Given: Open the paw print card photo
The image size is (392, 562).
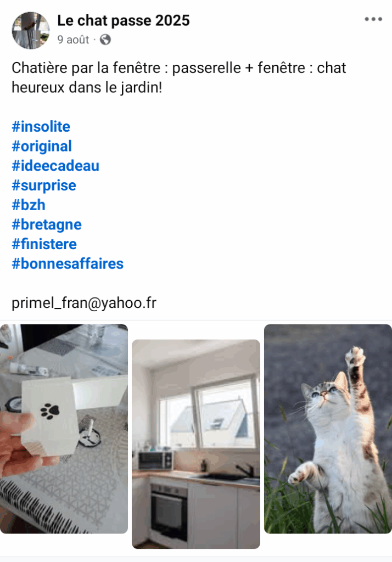Looking at the screenshot, I should [x=64, y=429].
